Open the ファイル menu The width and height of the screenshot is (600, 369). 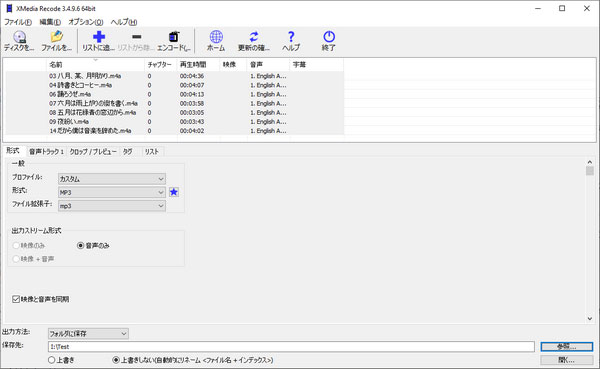click(18, 22)
